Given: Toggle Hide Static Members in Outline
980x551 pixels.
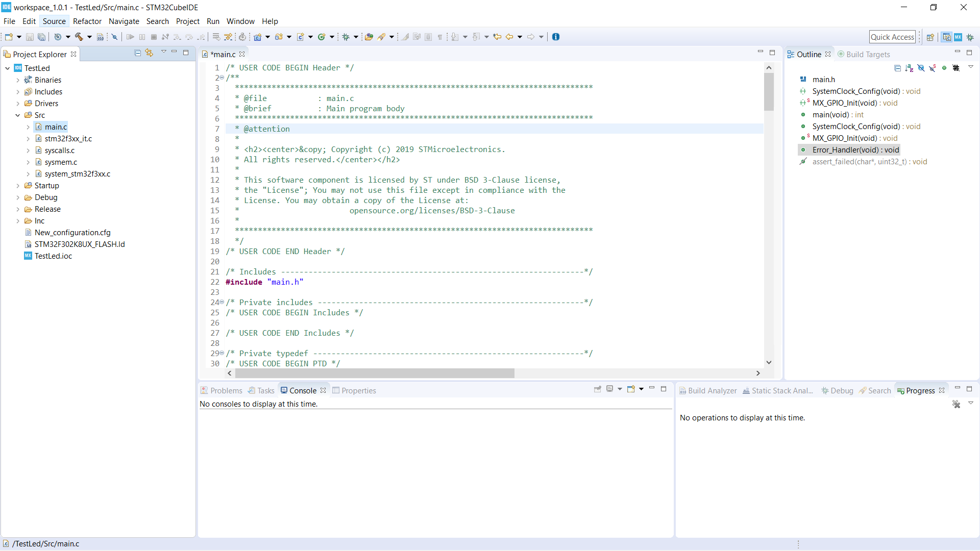Looking at the screenshot, I should tap(933, 68).
